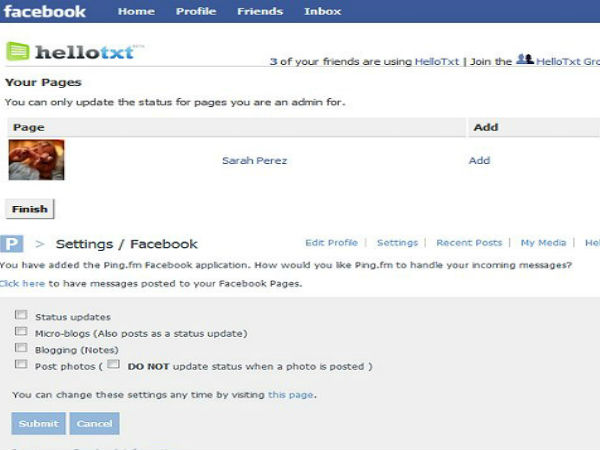Click the Ping.fm P logo icon
Image resolution: width=600 pixels, height=450 pixels.
pyautogui.click(x=12, y=243)
